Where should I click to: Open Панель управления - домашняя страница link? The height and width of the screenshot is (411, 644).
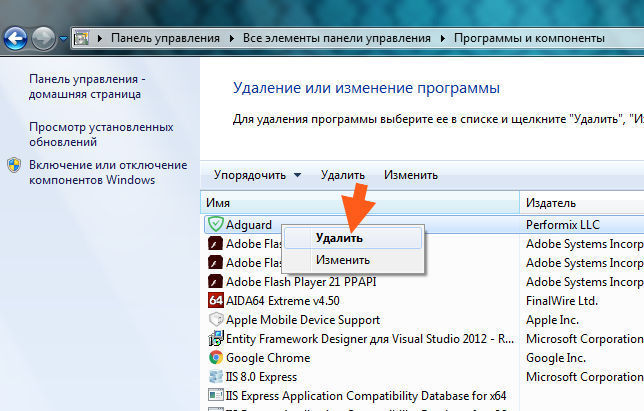pyautogui.click(x=87, y=87)
